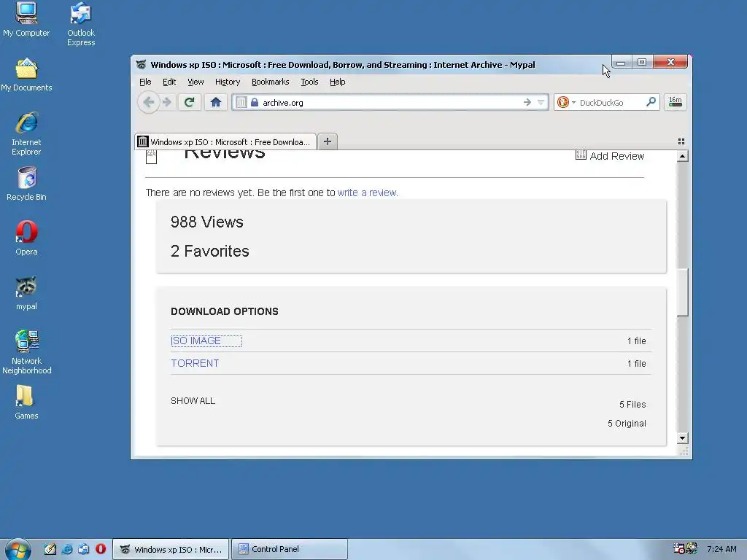Select the mypal desktop icon
The image size is (747, 560).
pyautogui.click(x=26, y=293)
